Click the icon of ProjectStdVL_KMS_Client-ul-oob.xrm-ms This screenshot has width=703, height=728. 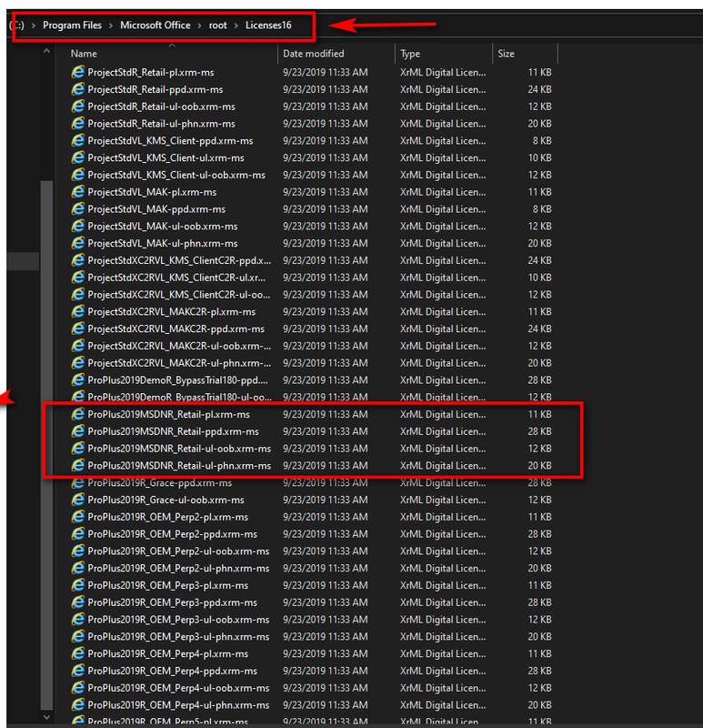coord(78,175)
